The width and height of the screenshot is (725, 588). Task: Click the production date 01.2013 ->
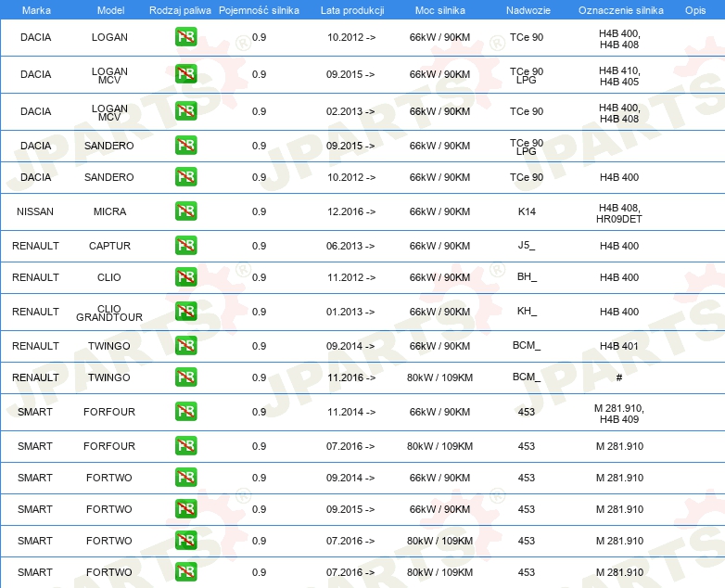point(350,312)
